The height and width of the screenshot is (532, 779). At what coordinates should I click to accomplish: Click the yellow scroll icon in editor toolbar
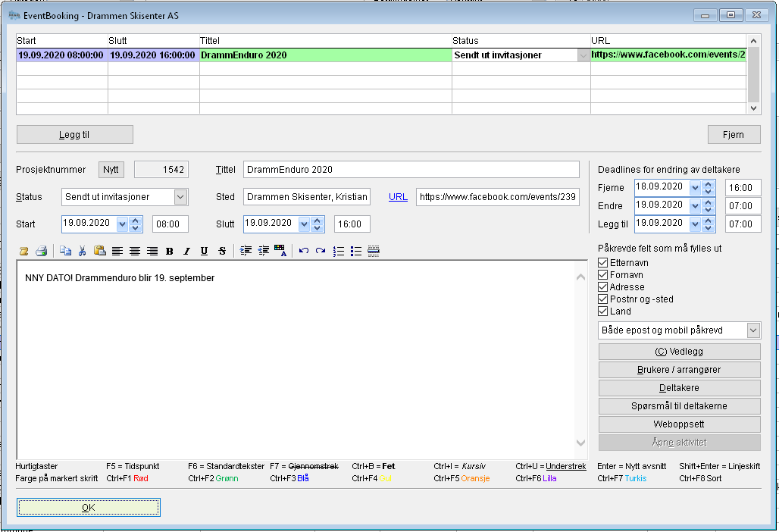click(x=23, y=252)
